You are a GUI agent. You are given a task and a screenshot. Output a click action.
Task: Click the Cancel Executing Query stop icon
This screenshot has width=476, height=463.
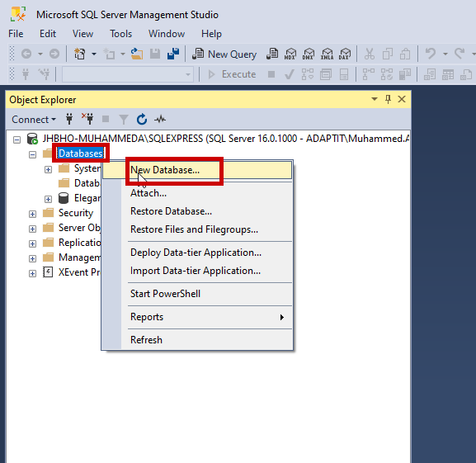tap(271, 74)
